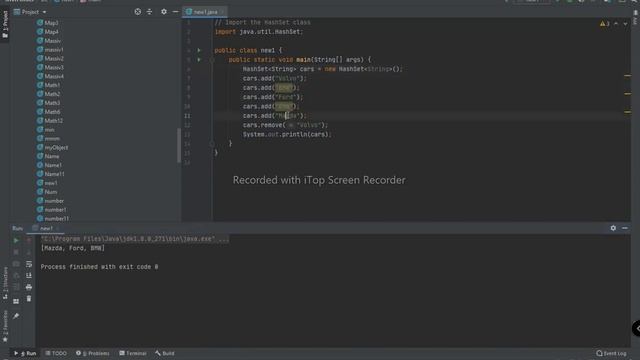Select Name11 class in Project tree

point(50,174)
